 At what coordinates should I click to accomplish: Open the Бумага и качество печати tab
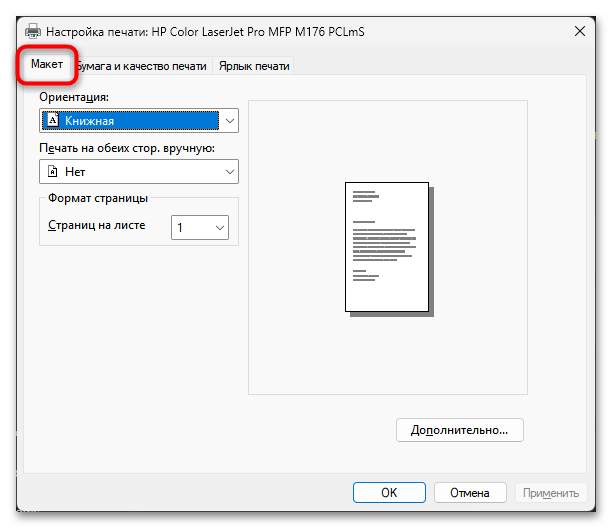click(x=142, y=66)
